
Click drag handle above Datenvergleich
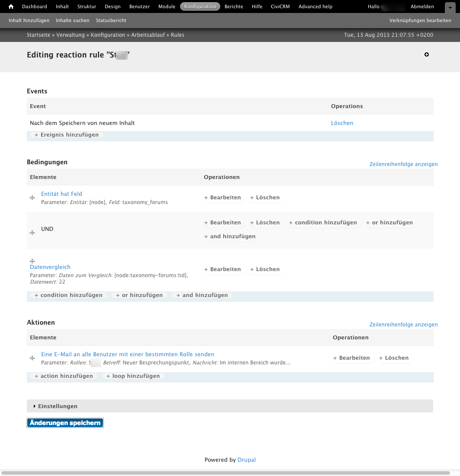click(32, 261)
